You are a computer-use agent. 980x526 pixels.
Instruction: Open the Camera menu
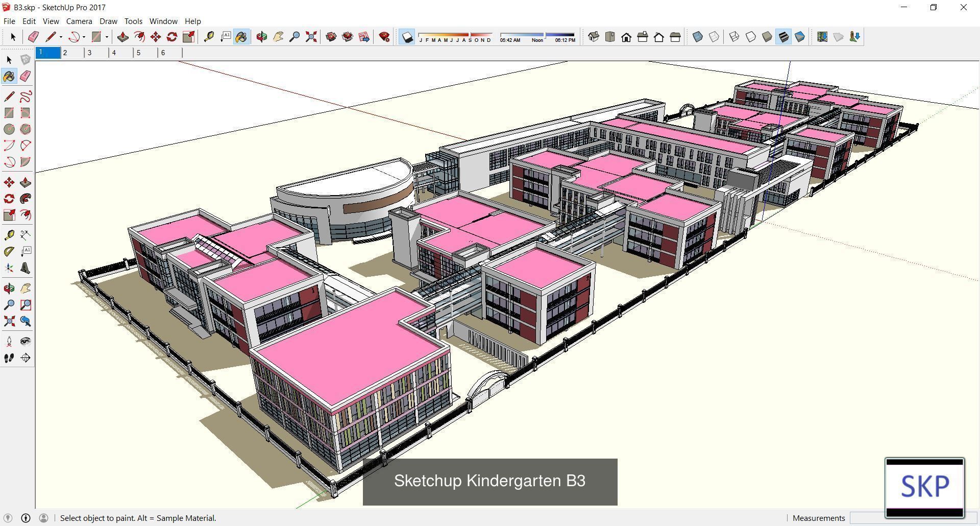tap(79, 21)
